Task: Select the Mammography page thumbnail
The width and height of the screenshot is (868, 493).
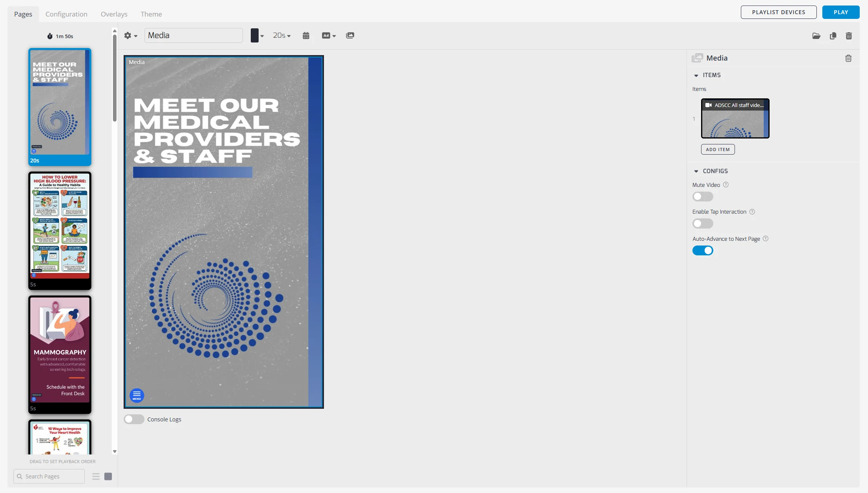Action: (60, 355)
